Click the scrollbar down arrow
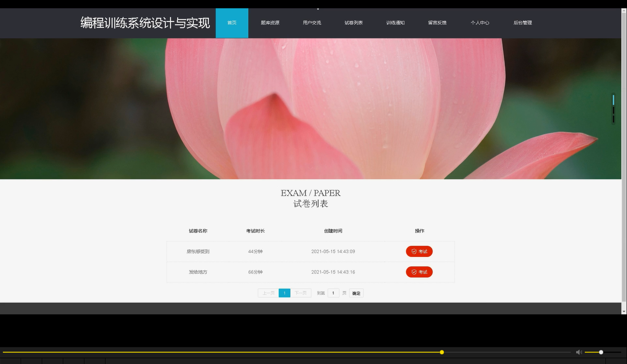The width and height of the screenshot is (627, 364). 624,311
